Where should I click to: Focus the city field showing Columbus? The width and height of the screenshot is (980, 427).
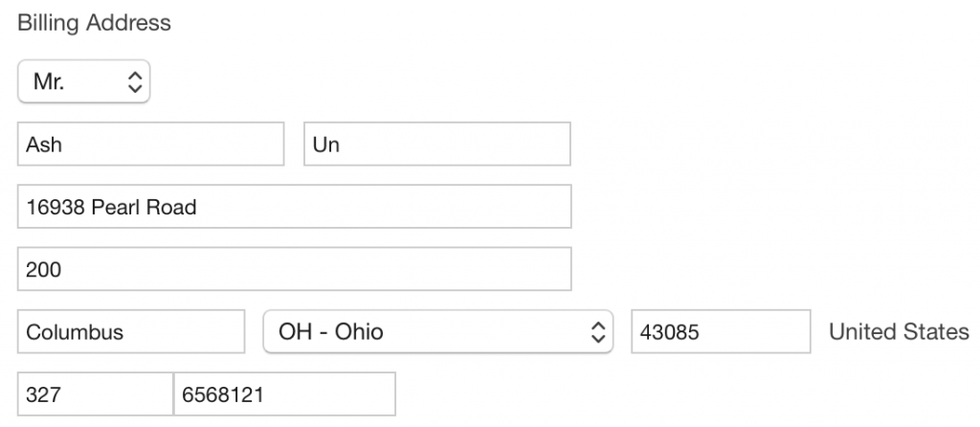coord(131,332)
